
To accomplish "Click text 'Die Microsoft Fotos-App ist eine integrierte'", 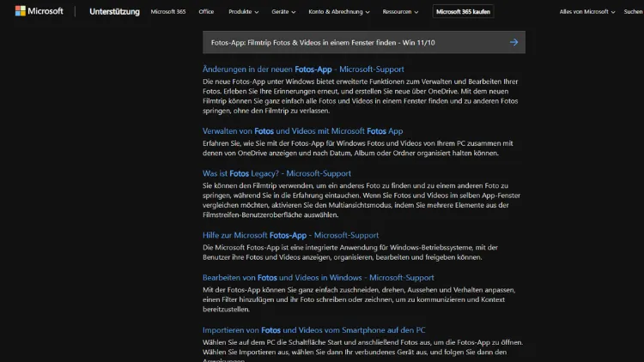I will (350, 252).
